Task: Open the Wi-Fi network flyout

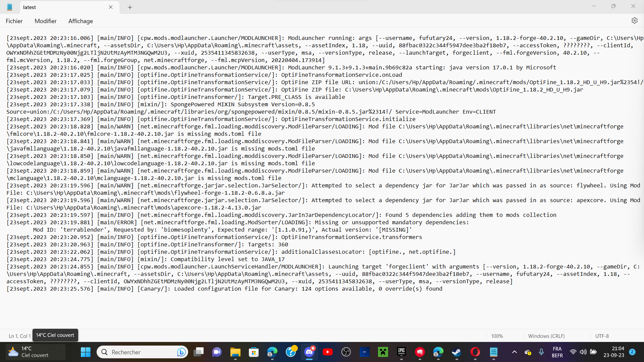Action: pos(573,352)
